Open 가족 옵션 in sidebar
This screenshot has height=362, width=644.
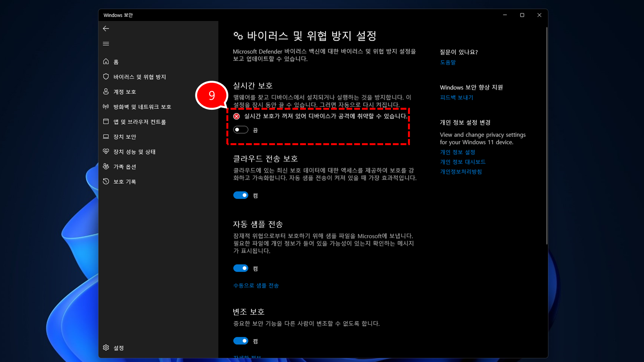tap(124, 167)
